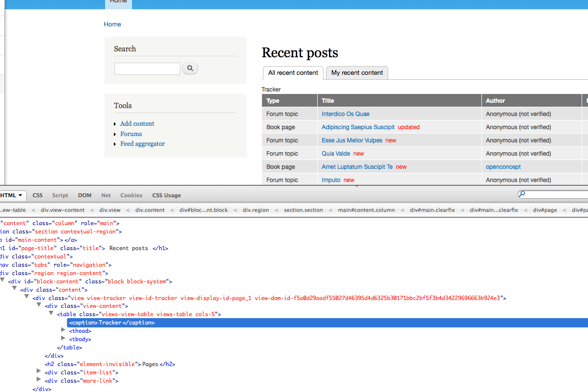Click the search magnifier button
This screenshot has width=588, height=392.
[190, 69]
